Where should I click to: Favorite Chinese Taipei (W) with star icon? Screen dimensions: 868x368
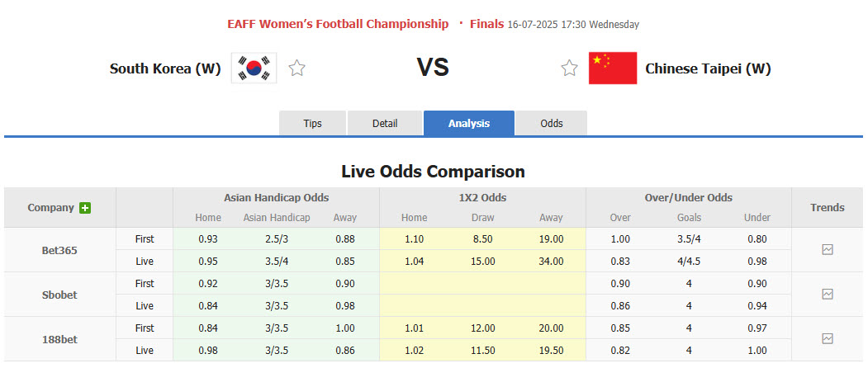[569, 68]
